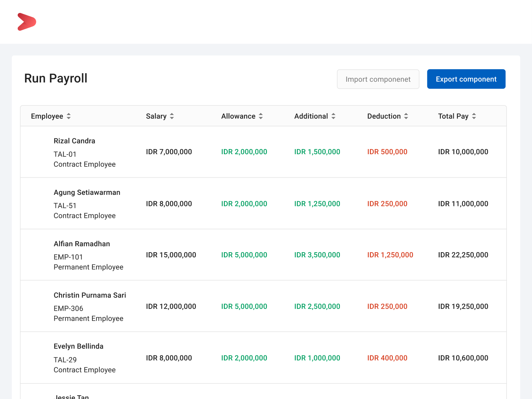The image size is (532, 399).
Task: Click Evelyn Bellinda's deduction IDR 400,000
Action: tap(387, 358)
